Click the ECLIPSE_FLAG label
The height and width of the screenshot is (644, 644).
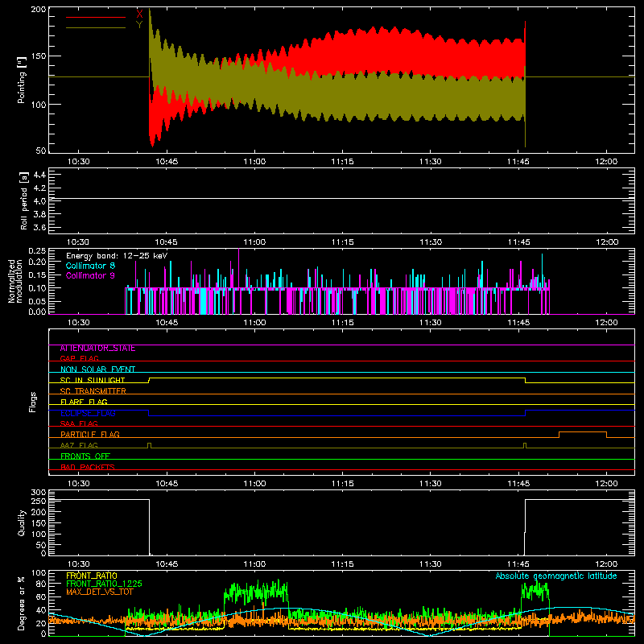tap(88, 413)
